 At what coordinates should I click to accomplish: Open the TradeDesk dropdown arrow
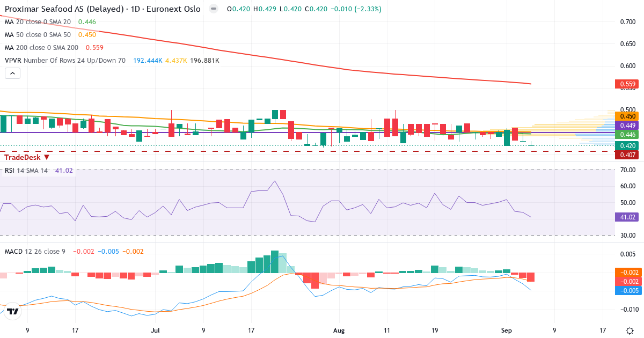click(47, 157)
